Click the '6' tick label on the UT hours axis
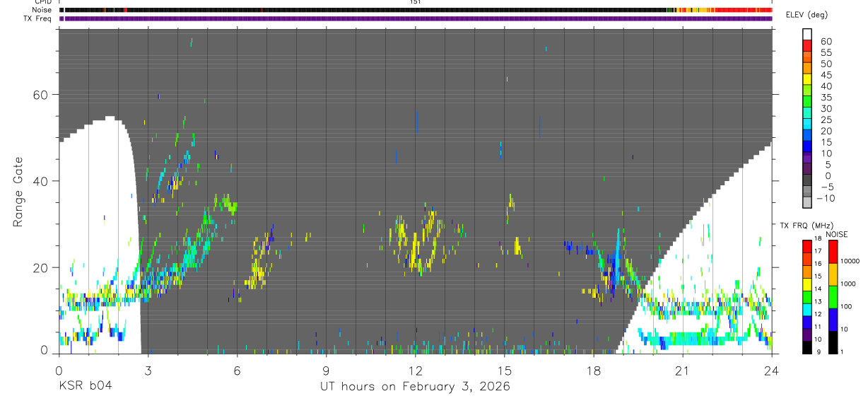This screenshot has height=401, width=868. [x=237, y=369]
